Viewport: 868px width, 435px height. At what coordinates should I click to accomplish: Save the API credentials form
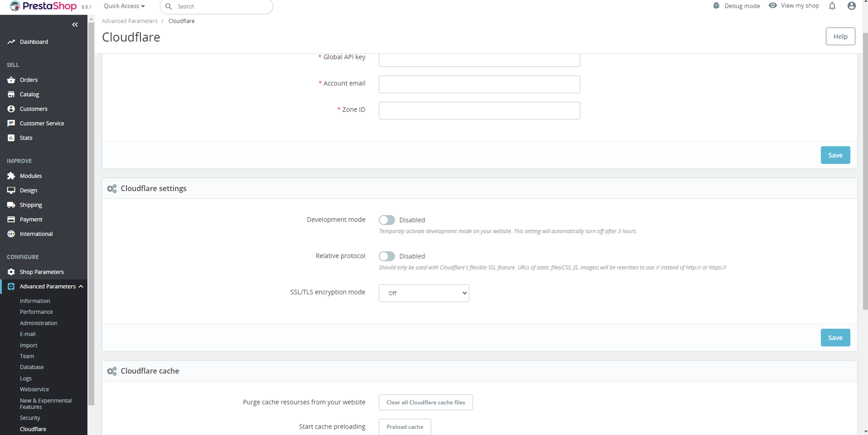pos(835,155)
